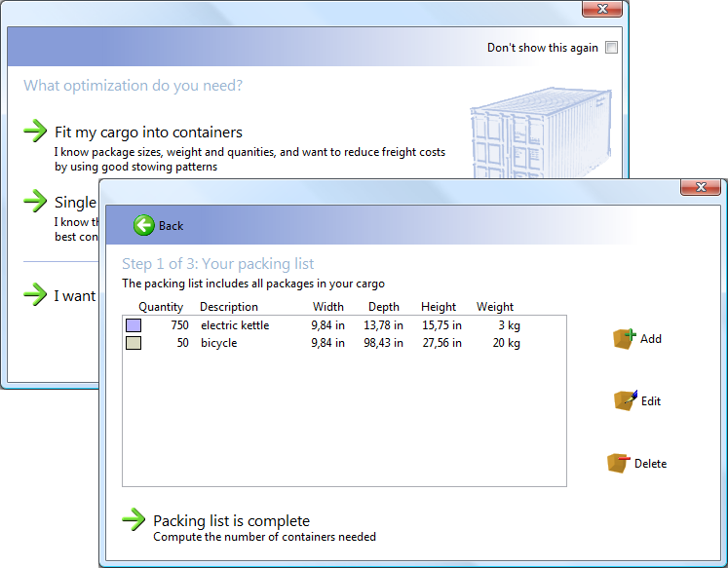Select the bicycle row in packing list
The height and width of the screenshot is (568, 728).
tap(218, 344)
